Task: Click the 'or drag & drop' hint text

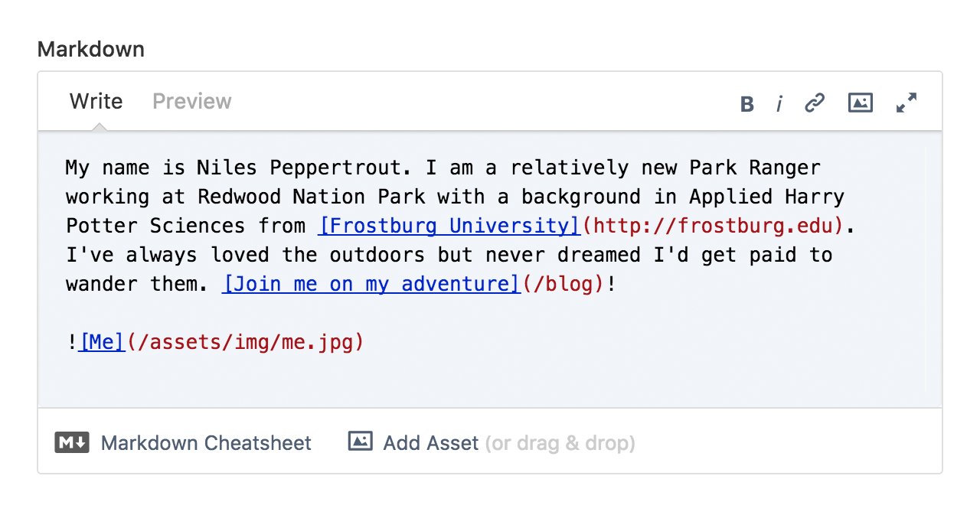Action: pyautogui.click(x=560, y=443)
